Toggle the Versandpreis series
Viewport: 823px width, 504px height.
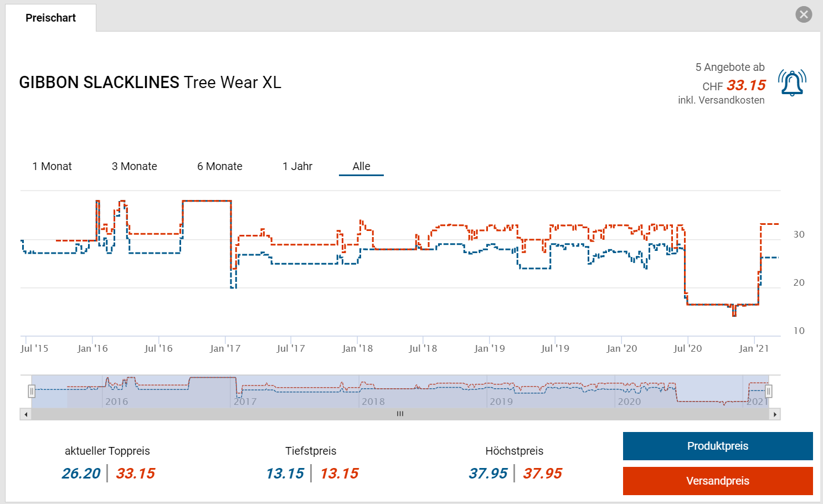click(717, 481)
